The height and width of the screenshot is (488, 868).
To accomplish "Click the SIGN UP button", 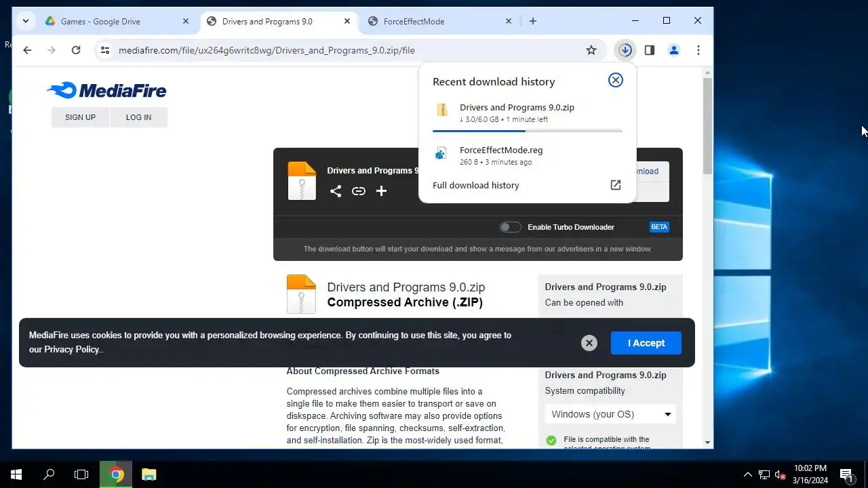I will [x=80, y=117].
